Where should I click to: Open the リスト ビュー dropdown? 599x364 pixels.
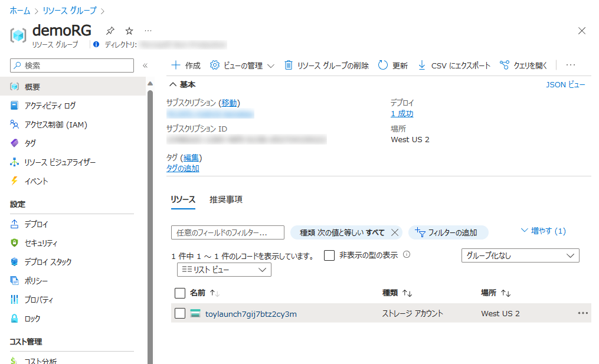224,270
